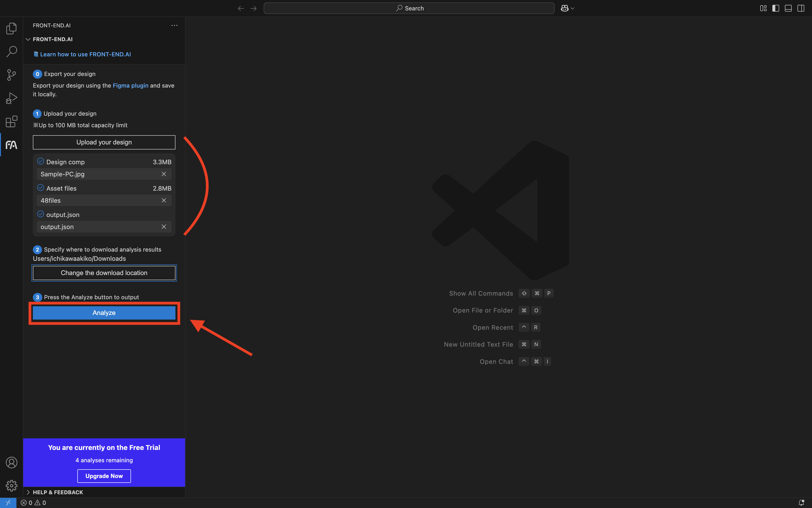
Task: Open the Accounts menu icon
Action: (x=11, y=463)
